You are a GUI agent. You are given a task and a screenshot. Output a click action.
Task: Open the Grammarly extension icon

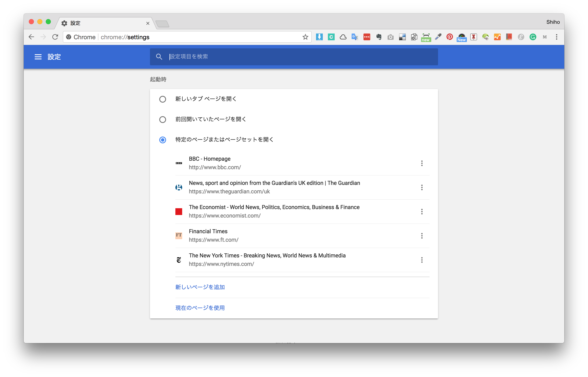[533, 37]
